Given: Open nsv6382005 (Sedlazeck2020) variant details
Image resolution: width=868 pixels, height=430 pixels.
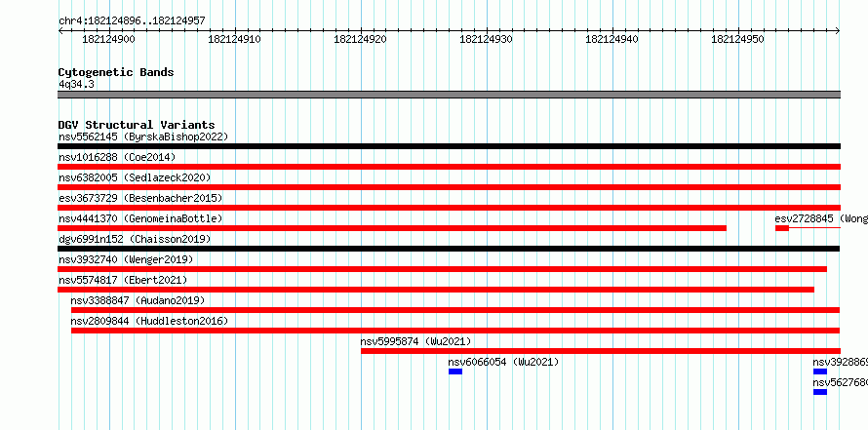Looking at the screenshot, I should (x=135, y=177).
